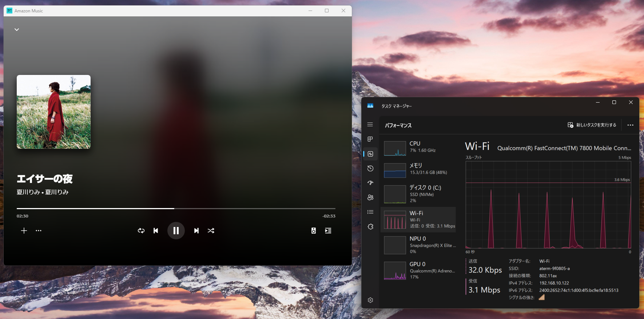Screen dimensions: 644x319
Task: Add song to library with plus icon
Action: (x=24, y=231)
